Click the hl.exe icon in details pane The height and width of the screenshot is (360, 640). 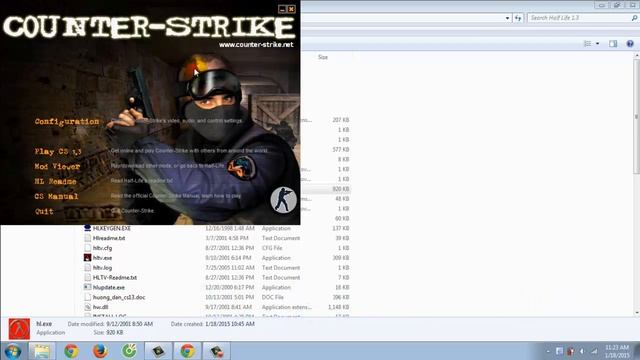pos(19,329)
